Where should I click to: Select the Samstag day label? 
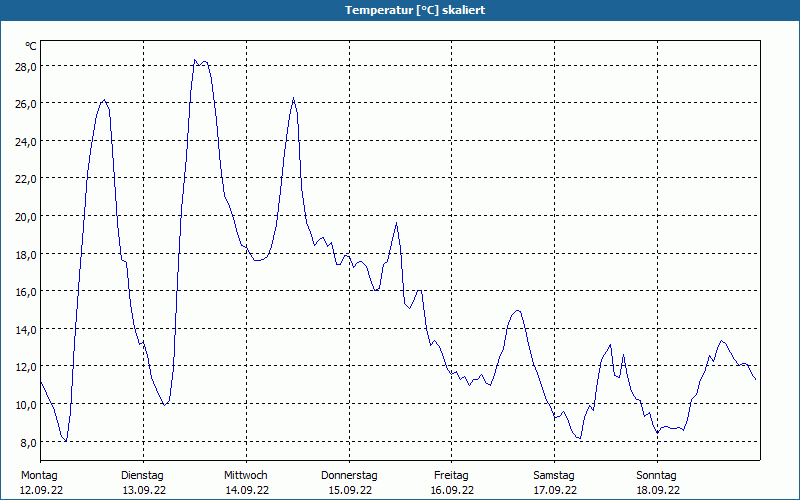(x=554, y=476)
